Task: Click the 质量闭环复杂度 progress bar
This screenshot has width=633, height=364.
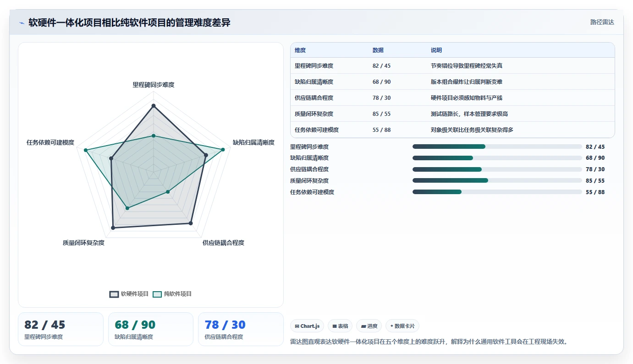Action: 497,181
